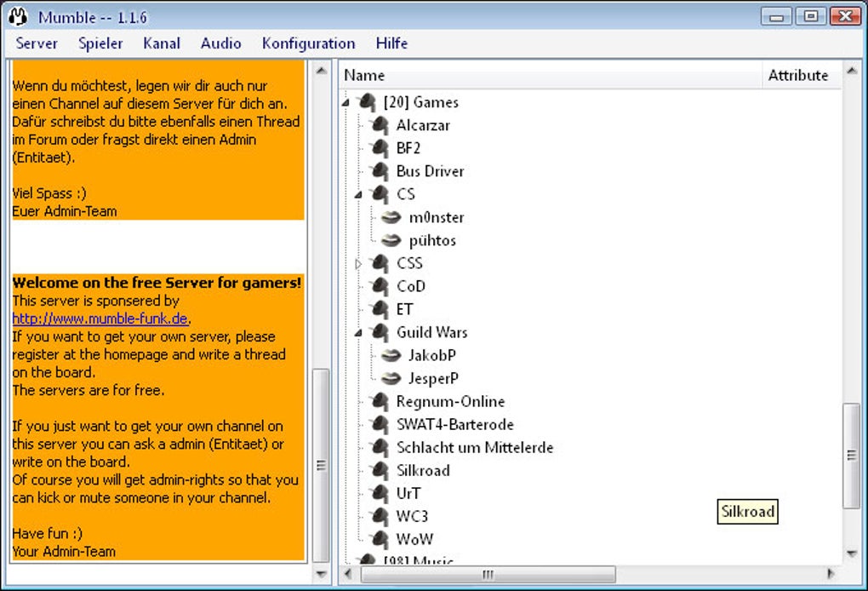Expand the CSS channel
The image size is (868, 591).
359,264
